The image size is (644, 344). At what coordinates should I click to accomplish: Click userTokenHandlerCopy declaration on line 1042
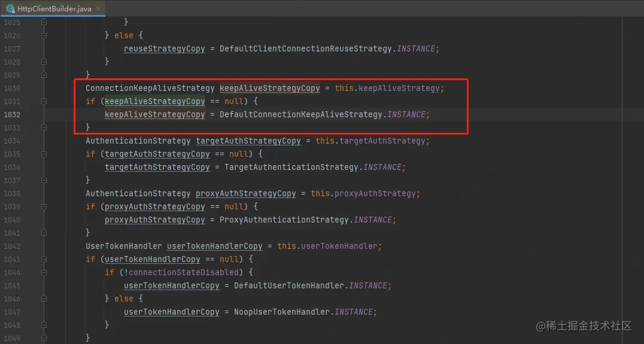pyautogui.click(x=214, y=245)
